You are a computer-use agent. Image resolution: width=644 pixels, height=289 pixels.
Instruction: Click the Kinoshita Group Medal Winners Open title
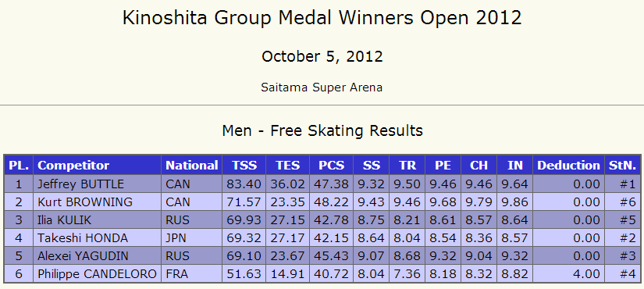tap(322, 19)
